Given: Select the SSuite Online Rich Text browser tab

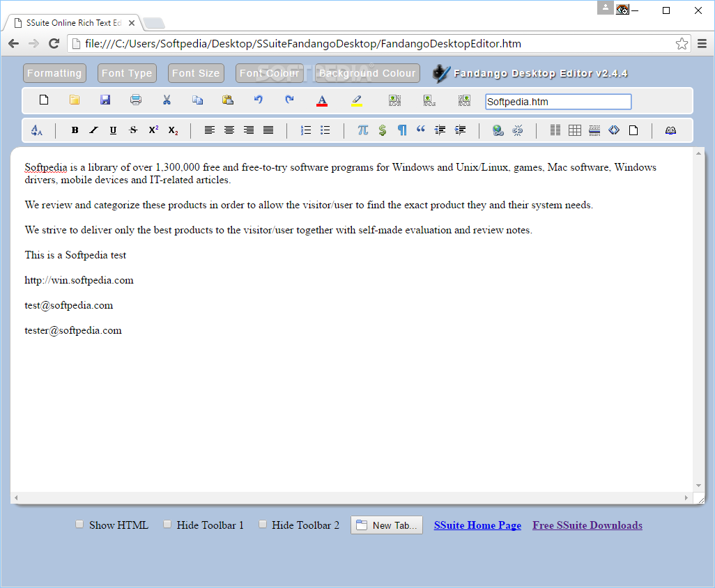Looking at the screenshot, I should [73, 23].
